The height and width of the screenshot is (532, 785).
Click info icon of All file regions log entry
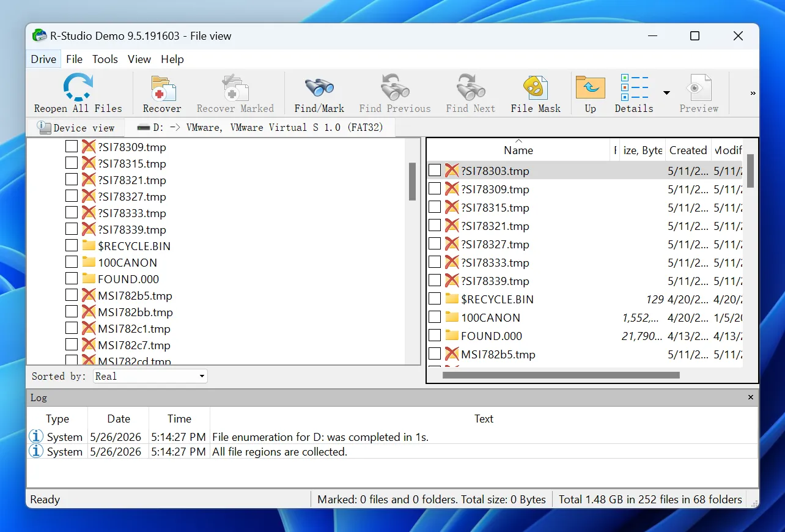point(37,451)
